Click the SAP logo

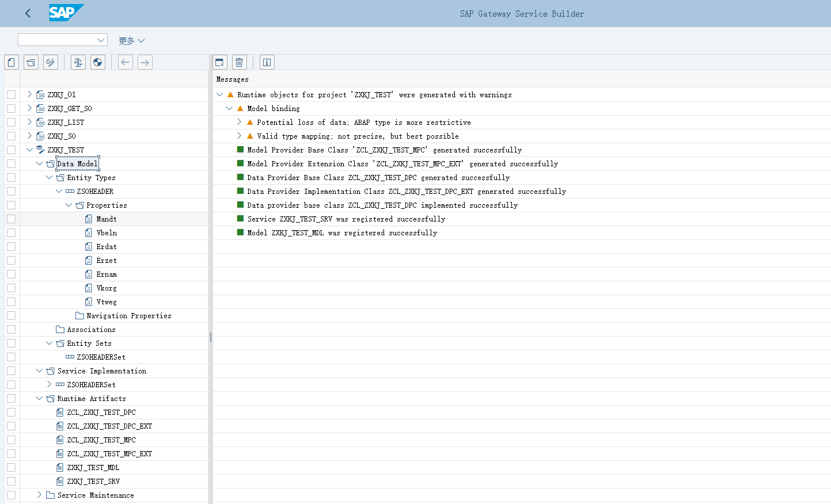(x=66, y=13)
